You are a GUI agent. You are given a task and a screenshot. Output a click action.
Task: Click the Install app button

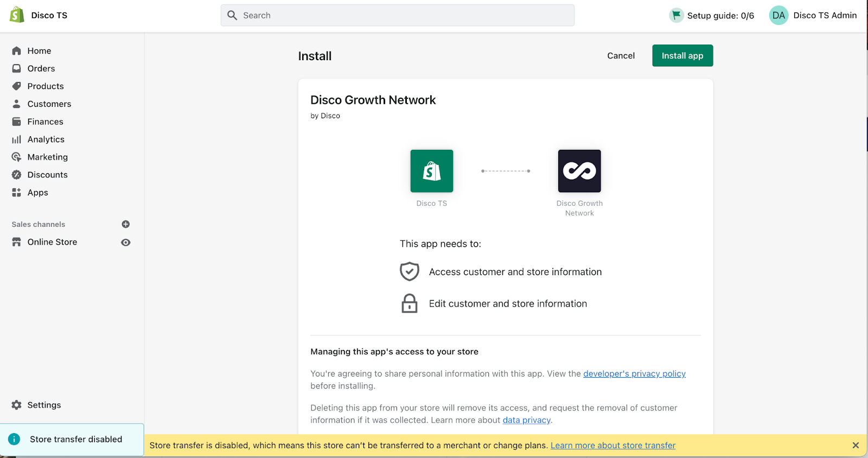pyautogui.click(x=682, y=55)
